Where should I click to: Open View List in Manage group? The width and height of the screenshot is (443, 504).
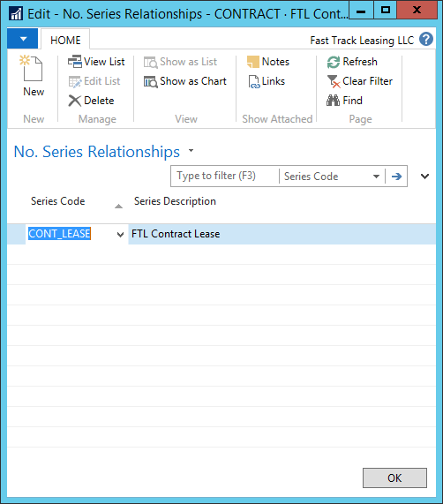click(x=96, y=62)
